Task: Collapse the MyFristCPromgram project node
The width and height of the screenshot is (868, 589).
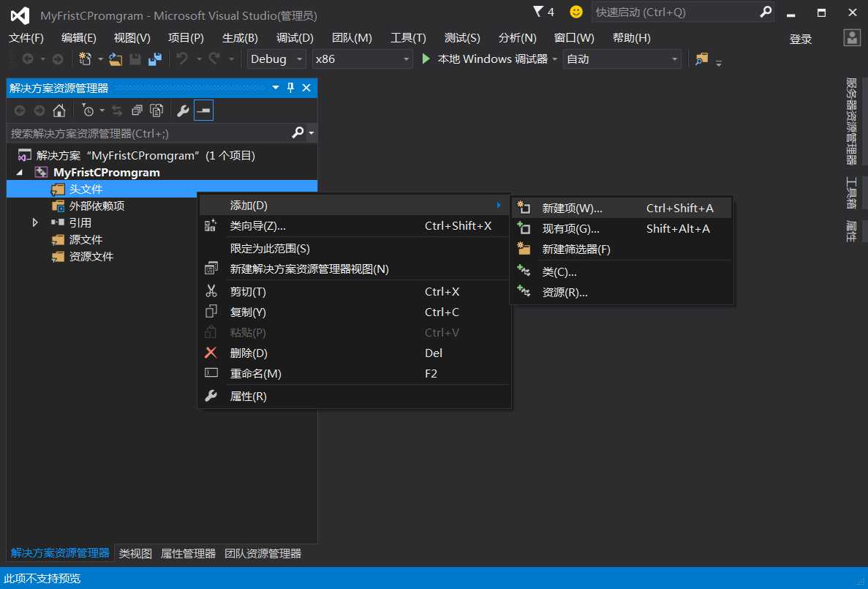Action: click(x=20, y=173)
